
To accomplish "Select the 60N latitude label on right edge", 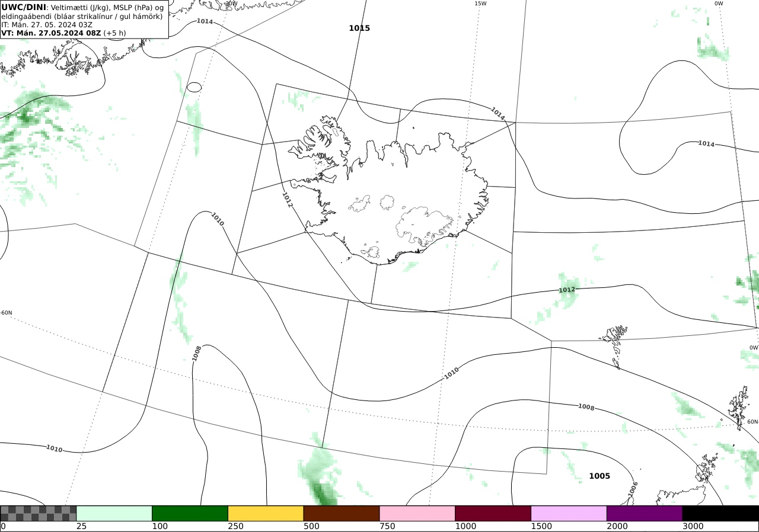I will pos(752,422).
